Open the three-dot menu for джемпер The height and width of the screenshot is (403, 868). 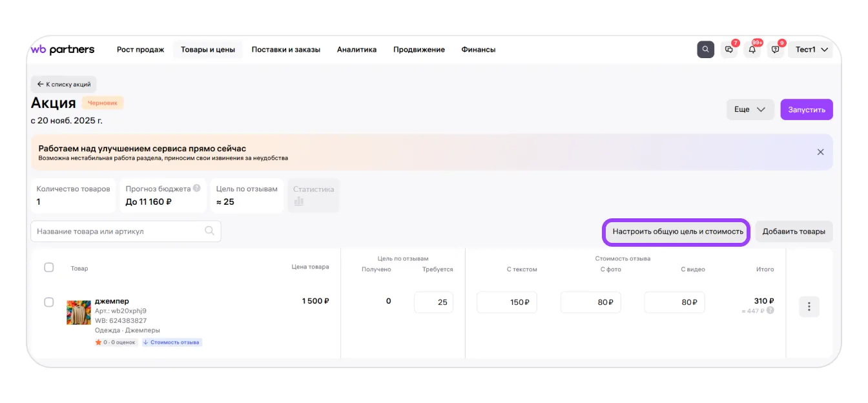(x=809, y=307)
